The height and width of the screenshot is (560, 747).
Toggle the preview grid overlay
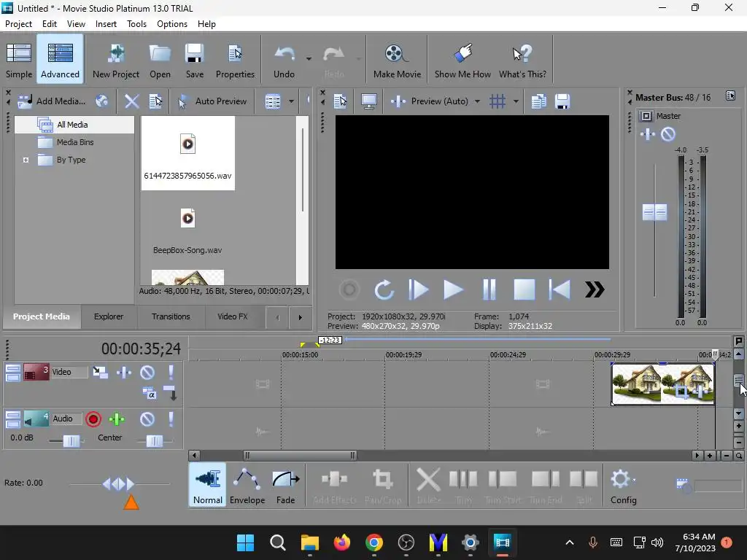click(498, 101)
